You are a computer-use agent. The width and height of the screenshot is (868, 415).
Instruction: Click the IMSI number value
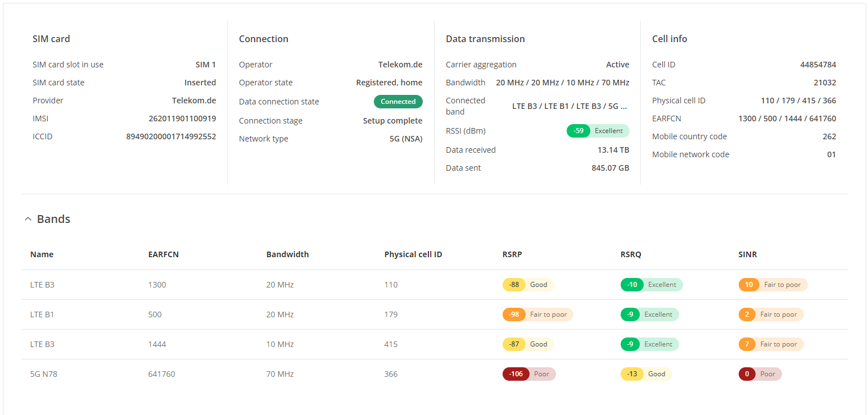click(x=182, y=118)
